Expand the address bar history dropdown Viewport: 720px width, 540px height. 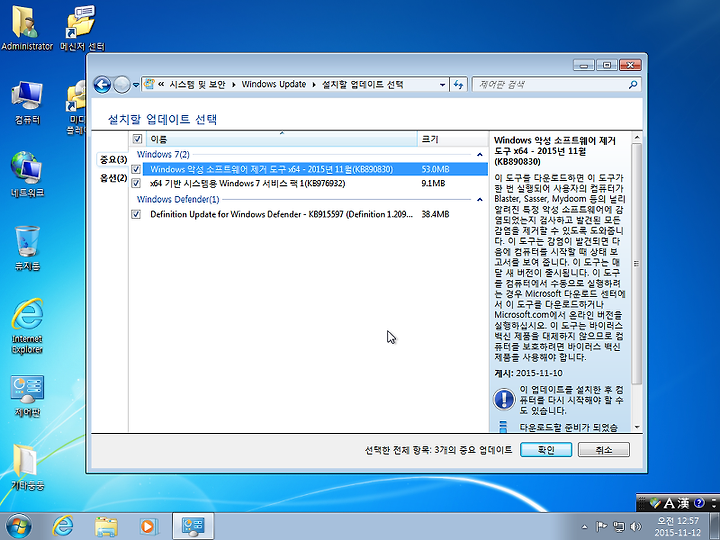(x=442, y=84)
